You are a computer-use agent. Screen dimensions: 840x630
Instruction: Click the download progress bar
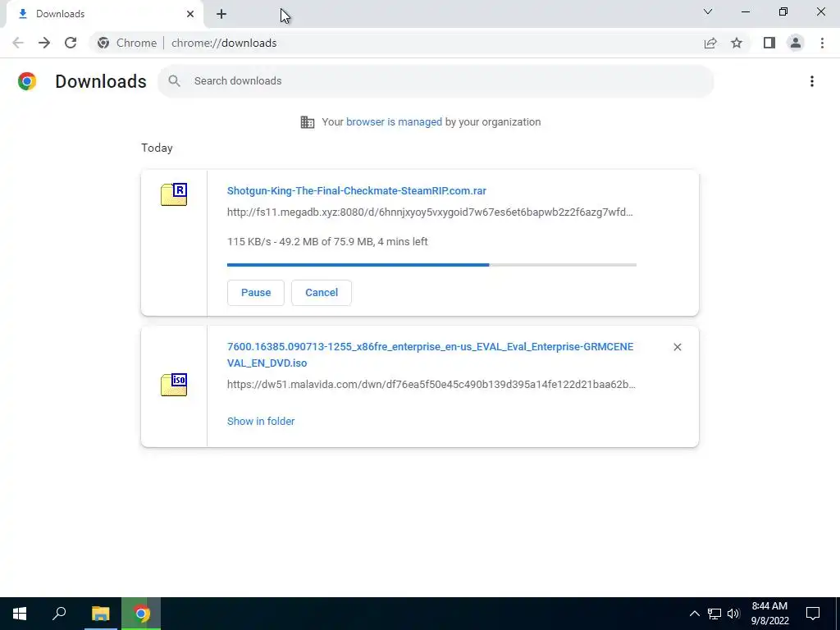click(x=431, y=265)
